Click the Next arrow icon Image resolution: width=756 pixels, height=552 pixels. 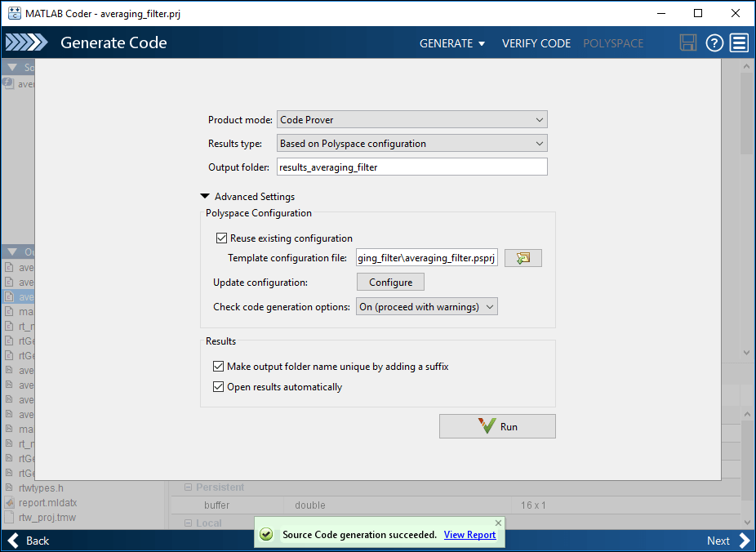(x=745, y=541)
